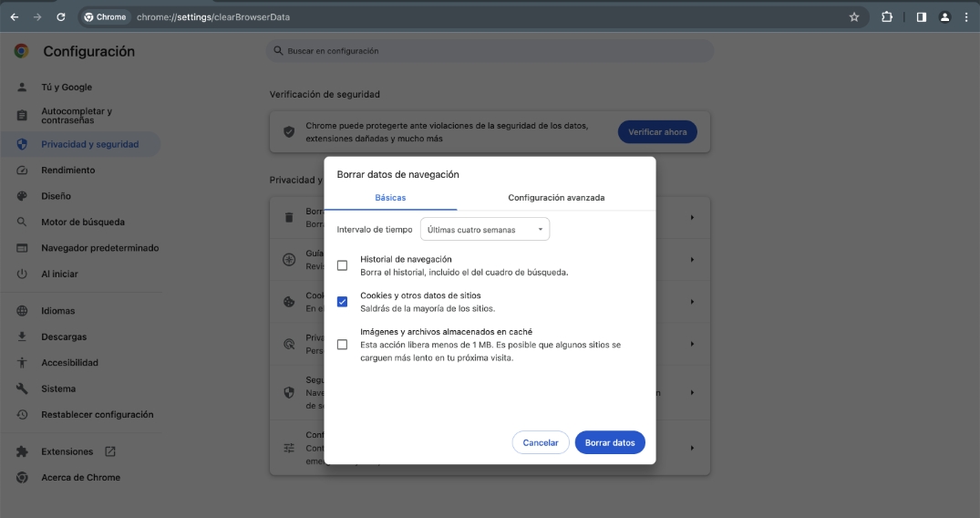Open Acerca de Chrome page

[x=80, y=477]
